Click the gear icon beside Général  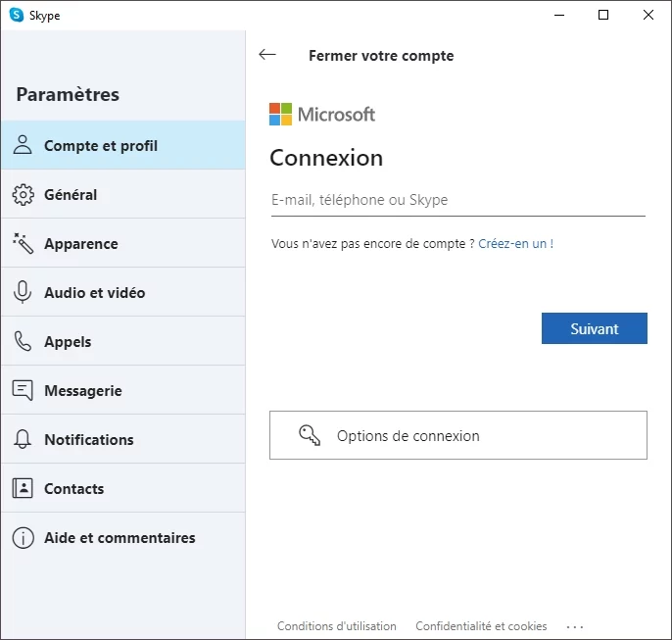tap(23, 195)
